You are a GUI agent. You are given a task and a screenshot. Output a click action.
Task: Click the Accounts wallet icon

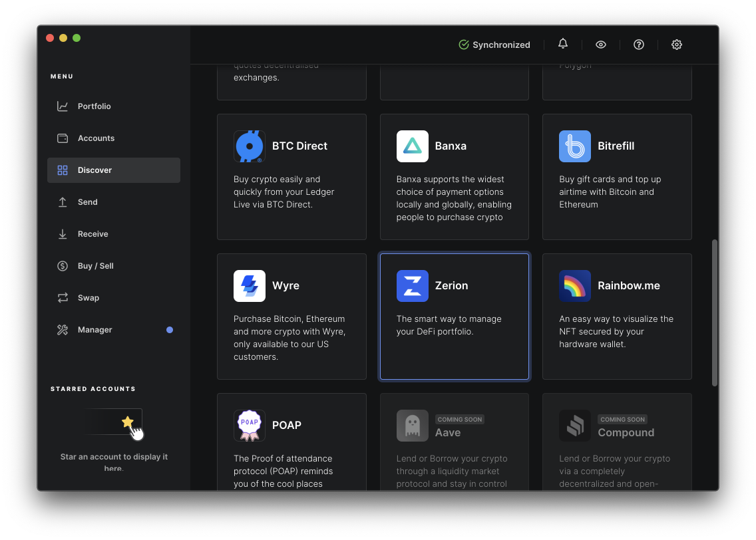pos(61,138)
